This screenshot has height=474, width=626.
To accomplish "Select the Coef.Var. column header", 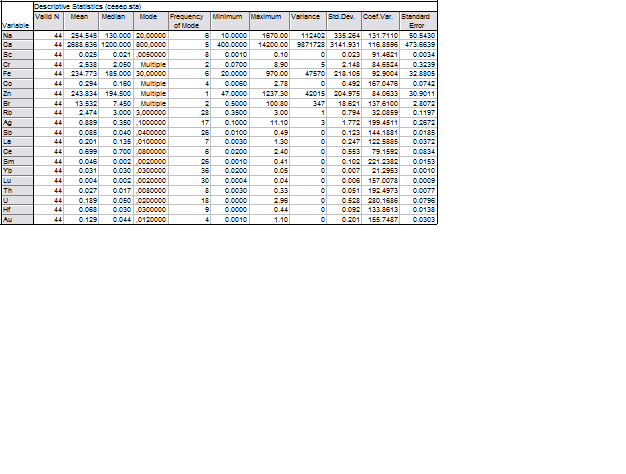I will coord(380,21).
